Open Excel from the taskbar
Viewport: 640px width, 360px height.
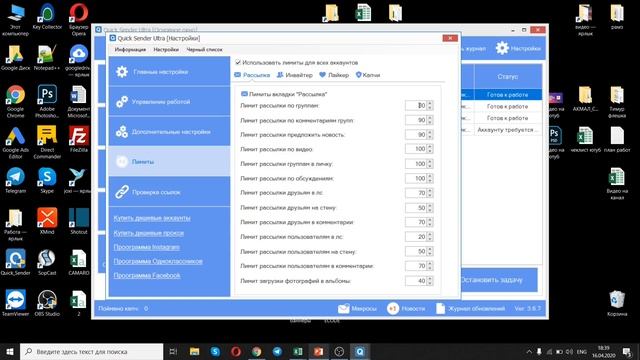298,351
